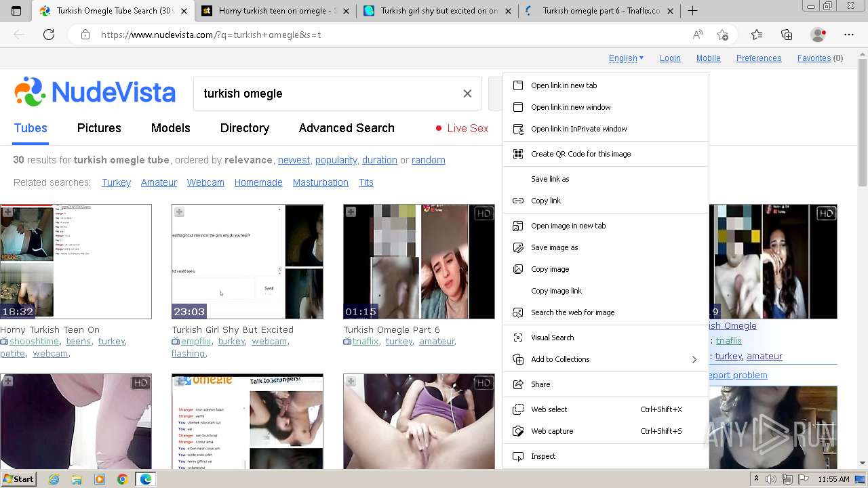Sort results by newest
This screenshot has width=868, height=488.
[294, 160]
